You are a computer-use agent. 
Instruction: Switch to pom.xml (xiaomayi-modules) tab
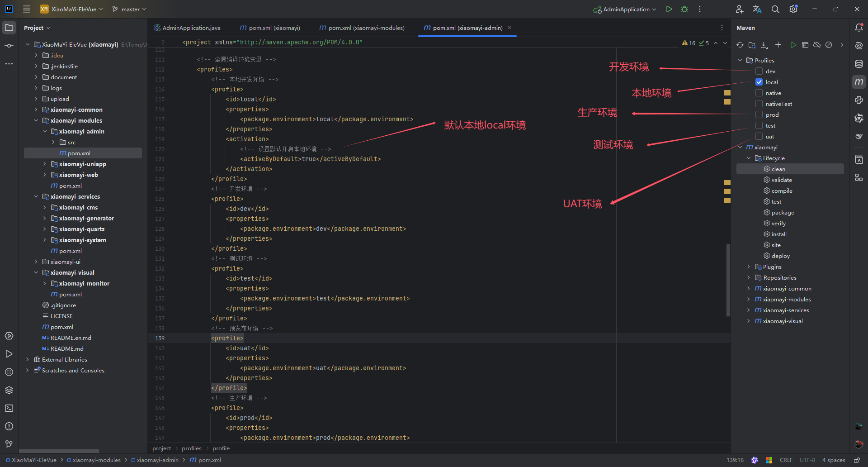(362, 28)
